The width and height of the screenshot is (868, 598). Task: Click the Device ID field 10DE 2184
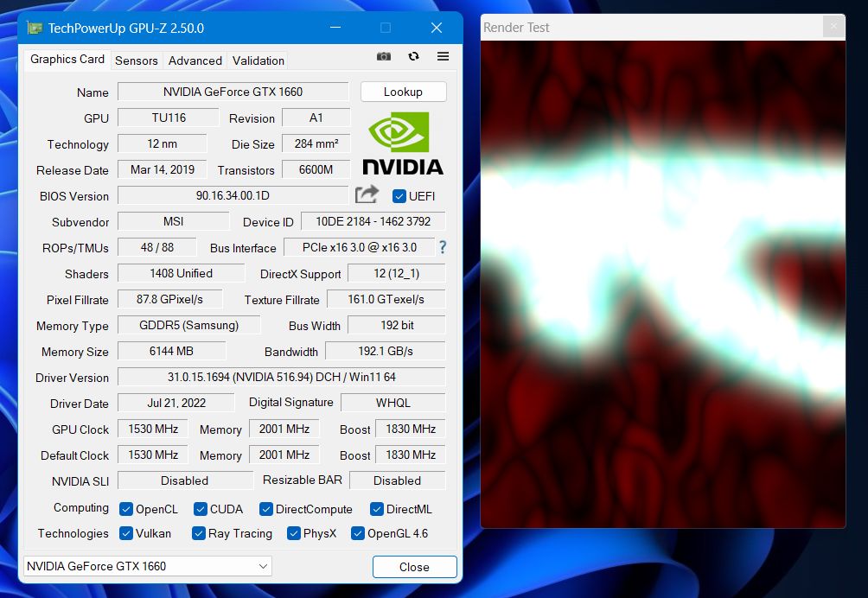coord(373,221)
